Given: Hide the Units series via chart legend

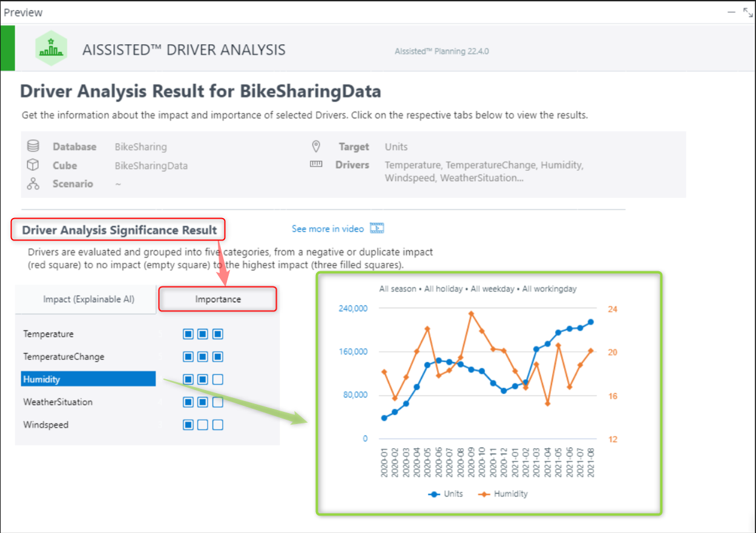Looking at the screenshot, I should point(446,494).
